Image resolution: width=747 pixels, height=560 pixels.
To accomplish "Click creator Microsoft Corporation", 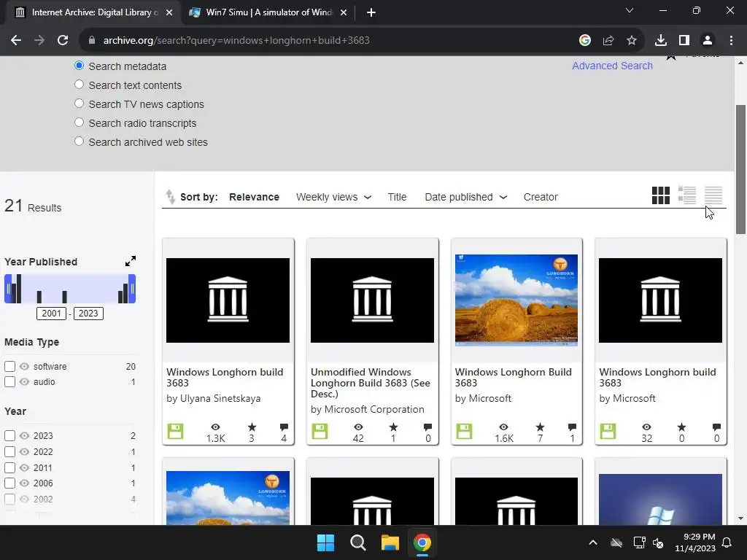I will tap(376, 409).
